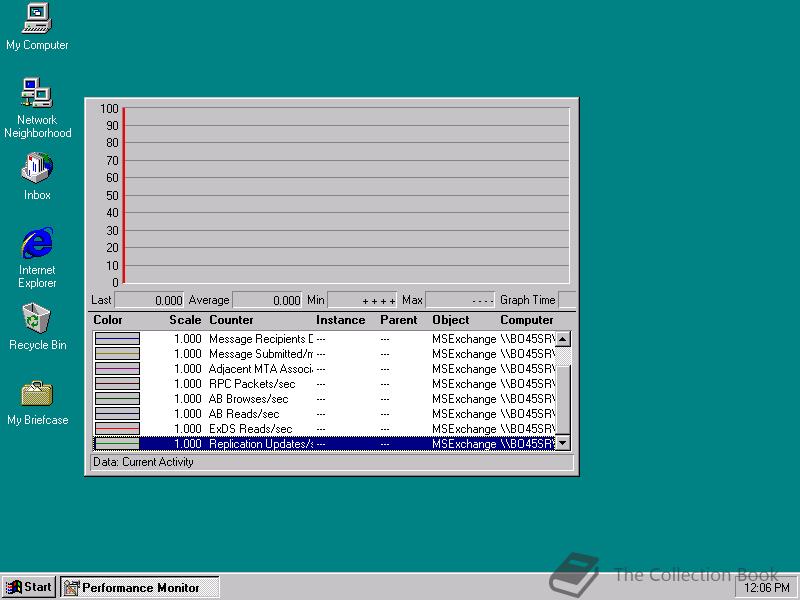Open the My Computer desktop icon
The image size is (800, 600).
tap(37, 27)
